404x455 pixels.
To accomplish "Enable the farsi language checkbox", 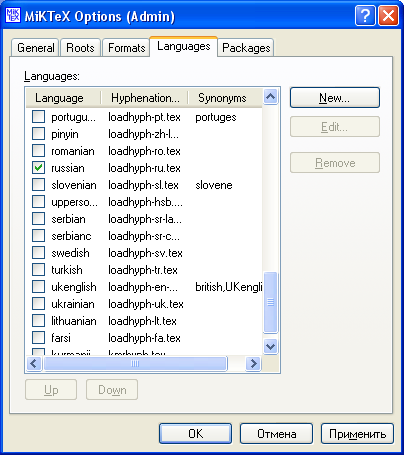I will point(38,338).
